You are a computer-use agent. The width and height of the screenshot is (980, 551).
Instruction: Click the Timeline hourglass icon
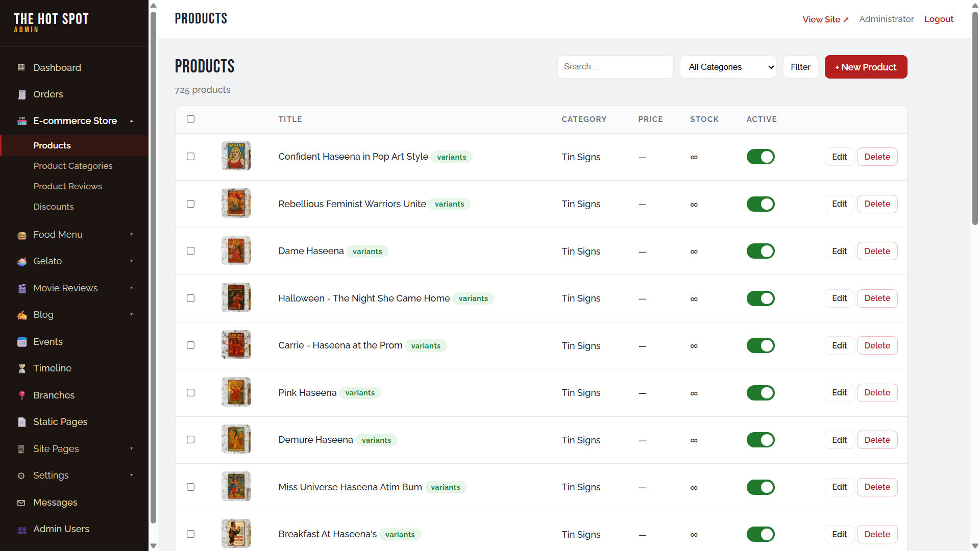(x=21, y=368)
